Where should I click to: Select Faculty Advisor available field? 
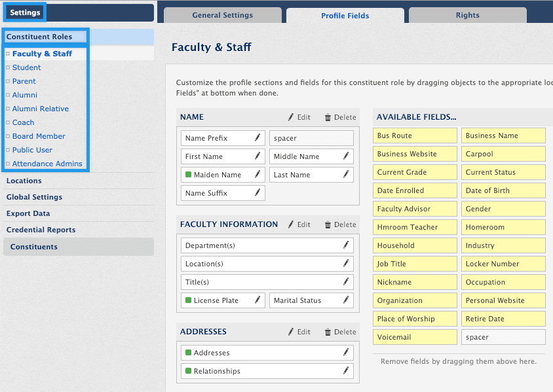tap(415, 209)
